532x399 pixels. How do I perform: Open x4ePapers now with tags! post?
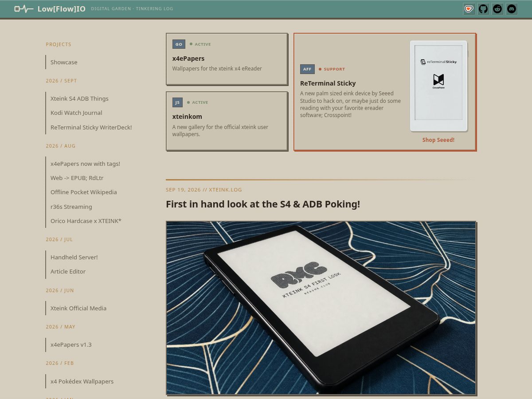[x=85, y=164]
